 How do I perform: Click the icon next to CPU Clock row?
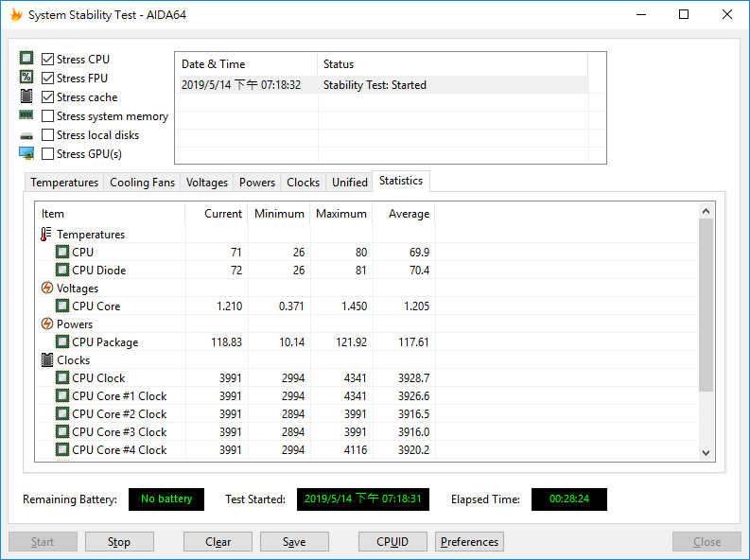coord(62,377)
